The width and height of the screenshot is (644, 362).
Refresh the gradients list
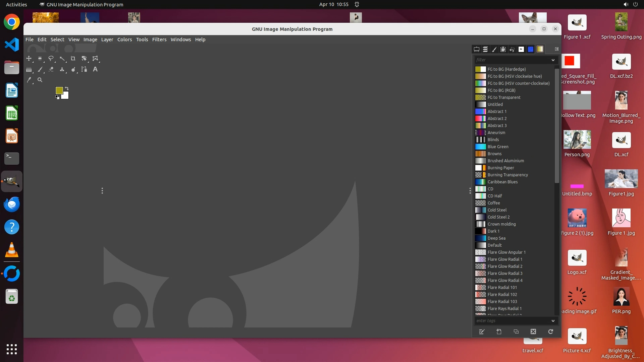[x=550, y=331]
